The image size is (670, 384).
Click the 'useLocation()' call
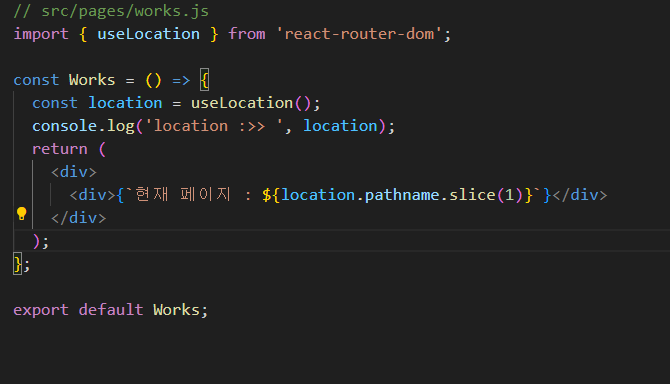point(251,103)
